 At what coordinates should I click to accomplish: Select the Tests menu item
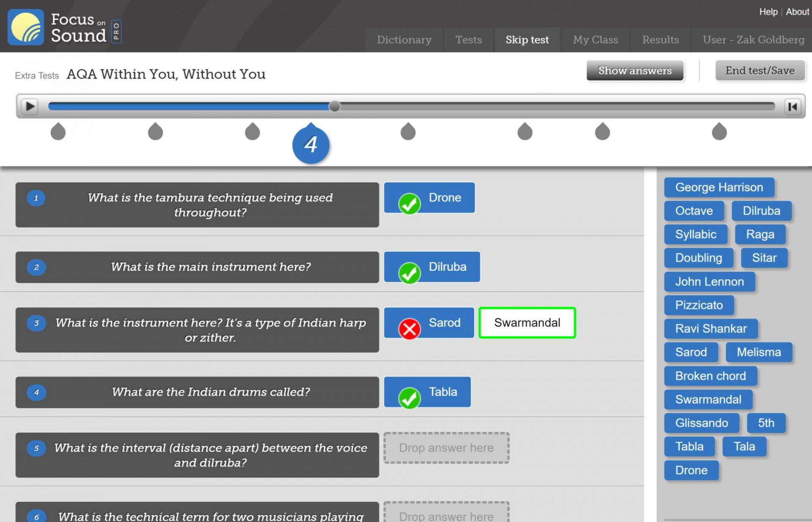pyautogui.click(x=468, y=40)
